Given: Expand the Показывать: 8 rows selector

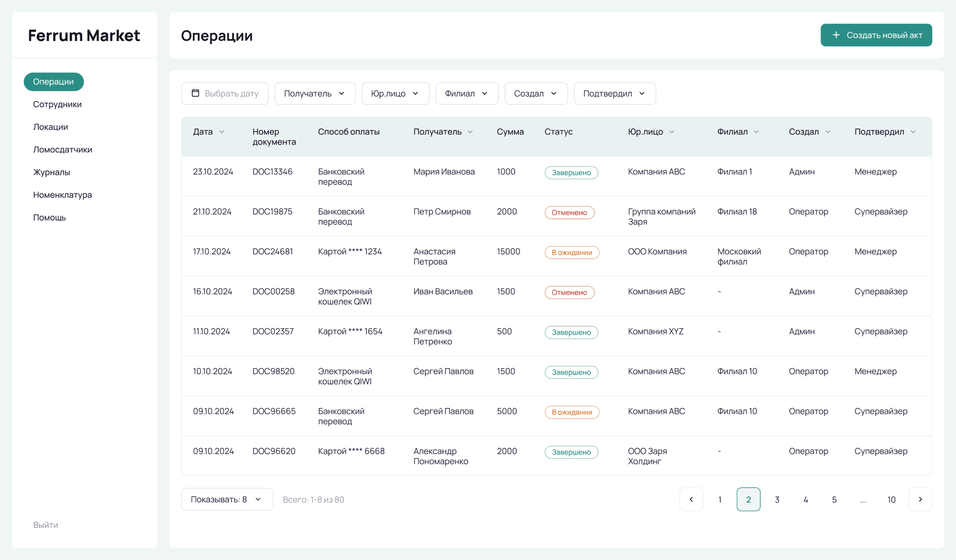Looking at the screenshot, I should point(227,499).
